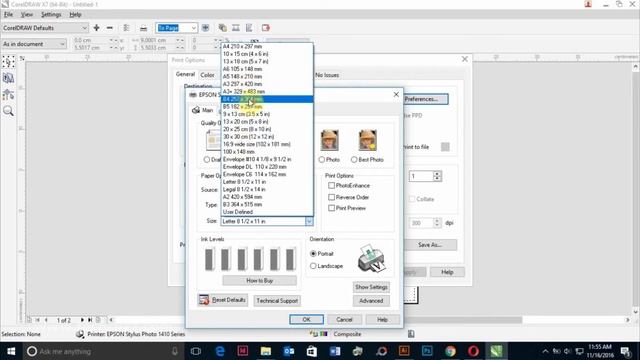Screen dimensions: 640x360
Task: Choose B4 paper size highlighted option
Action: (x=267, y=99)
